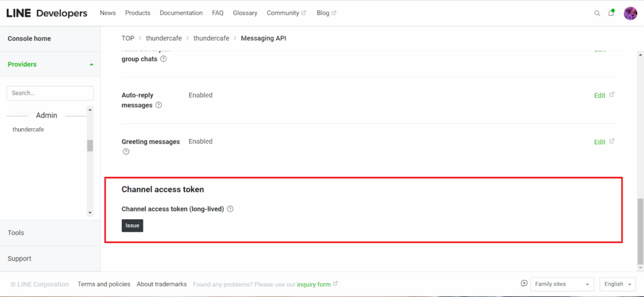Open the inquiry form link in footer
This screenshot has width=644, height=297.
(x=314, y=284)
